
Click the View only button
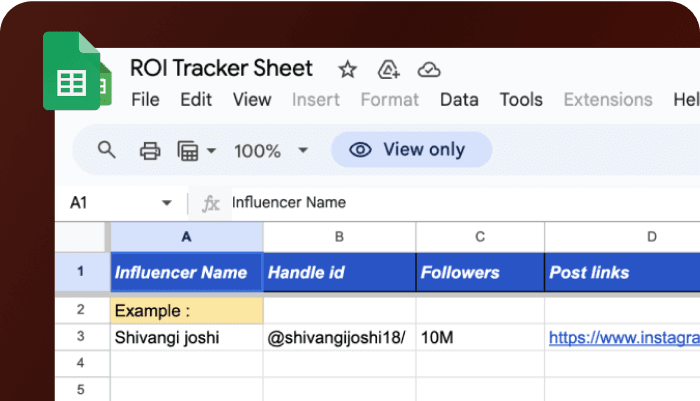point(412,150)
